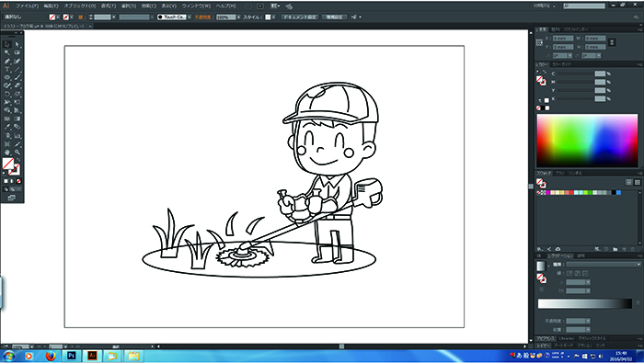Choose the Ellipse shape tool
Image resolution: width=644 pixels, height=363 pixels.
[x=7, y=77]
